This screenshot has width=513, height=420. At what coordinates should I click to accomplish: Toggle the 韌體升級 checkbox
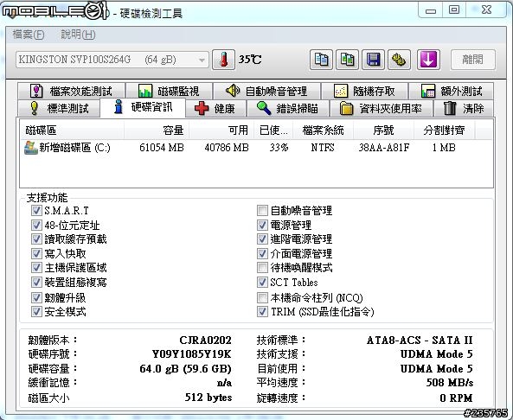pyautogui.click(x=36, y=297)
